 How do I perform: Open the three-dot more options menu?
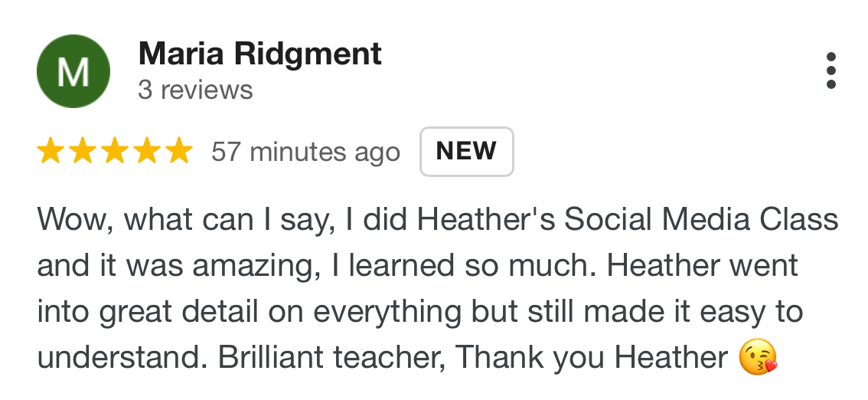(831, 70)
